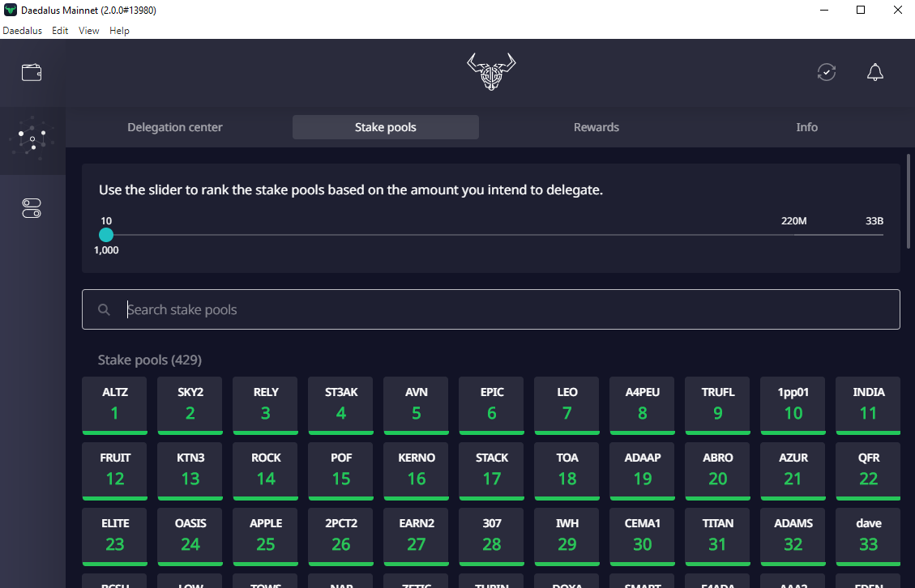This screenshot has width=915, height=588.
Task: Open 307 pool ranked 28
Action: click(491, 537)
